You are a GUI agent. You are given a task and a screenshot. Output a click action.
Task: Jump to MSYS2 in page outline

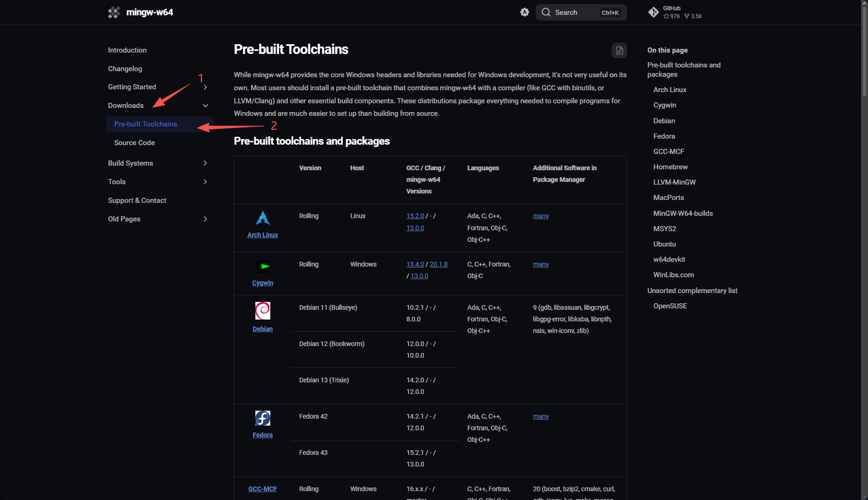[x=665, y=229]
